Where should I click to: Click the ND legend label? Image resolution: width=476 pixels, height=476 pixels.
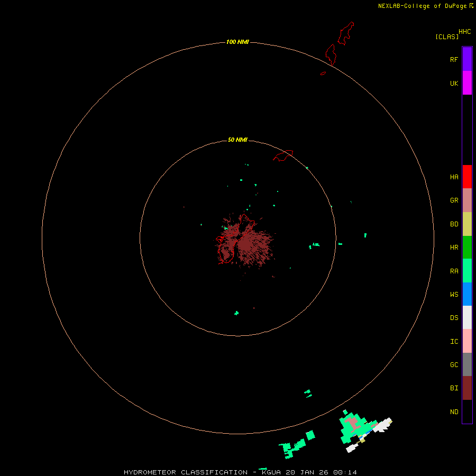click(454, 412)
